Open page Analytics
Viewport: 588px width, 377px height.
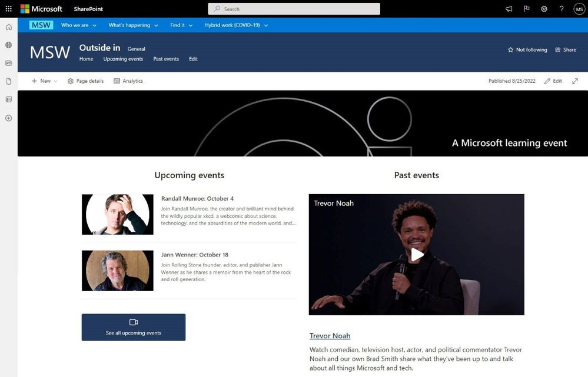pyautogui.click(x=128, y=81)
